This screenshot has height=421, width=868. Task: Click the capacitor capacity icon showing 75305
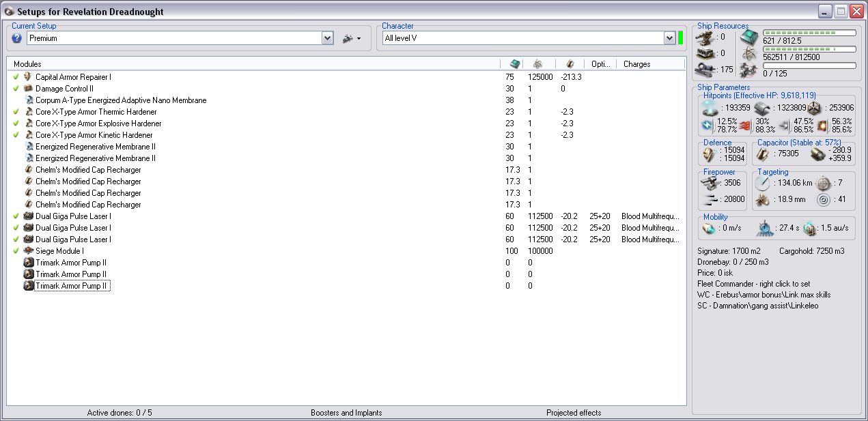pyautogui.click(x=763, y=155)
